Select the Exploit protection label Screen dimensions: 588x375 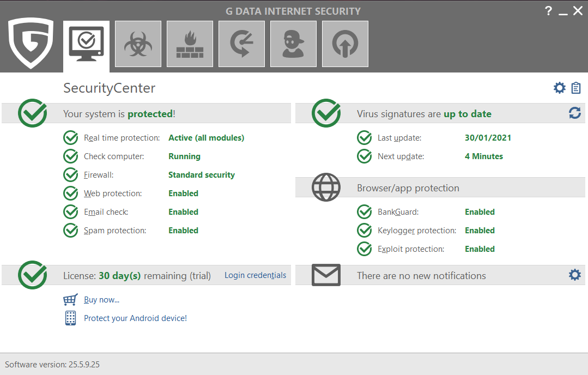(x=411, y=249)
